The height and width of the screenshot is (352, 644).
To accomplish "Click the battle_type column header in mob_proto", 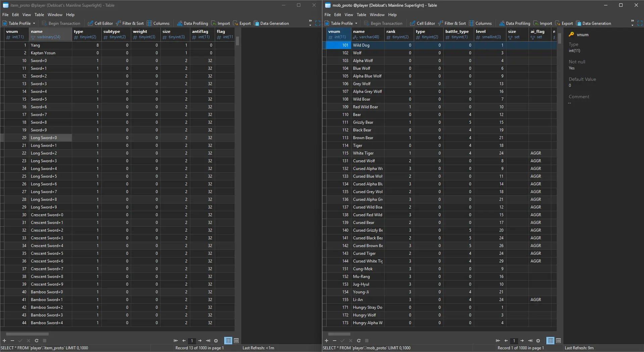I will coord(459,34).
